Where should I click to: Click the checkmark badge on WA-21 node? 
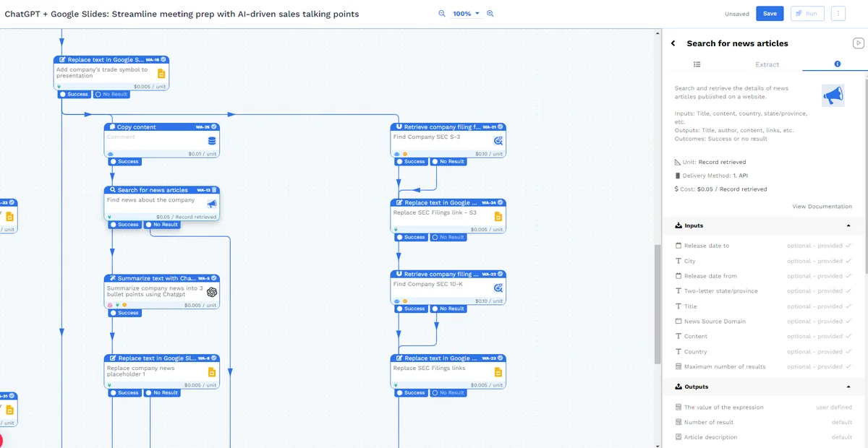point(502,126)
